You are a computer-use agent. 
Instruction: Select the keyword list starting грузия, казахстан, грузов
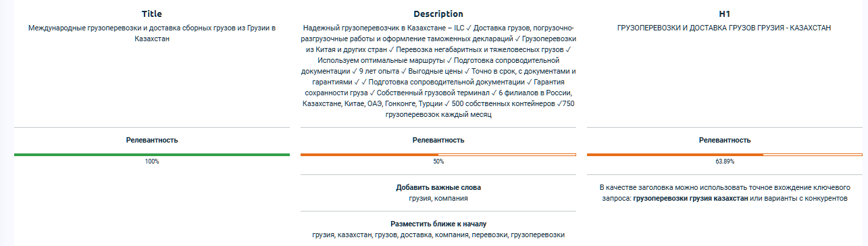coord(438,235)
